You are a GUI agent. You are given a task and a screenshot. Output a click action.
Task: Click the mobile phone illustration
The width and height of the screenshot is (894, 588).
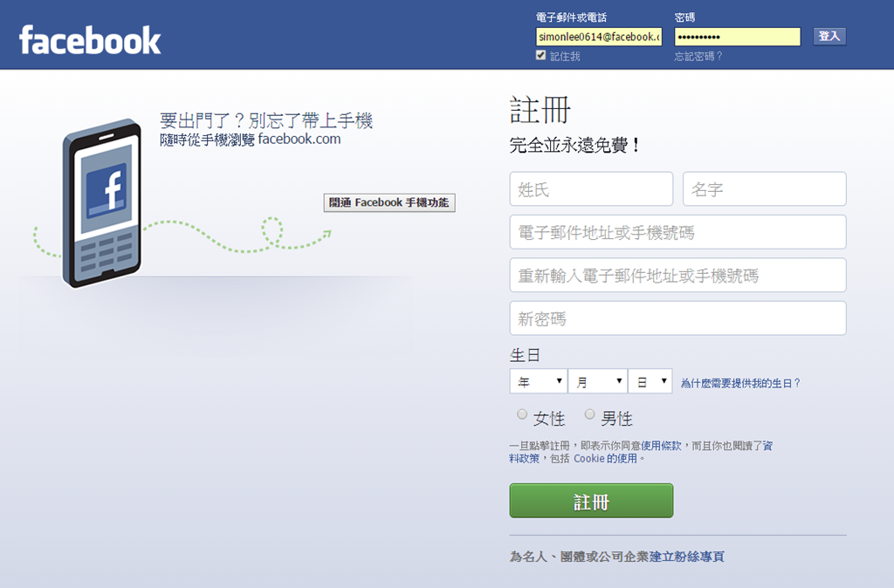[x=102, y=203]
